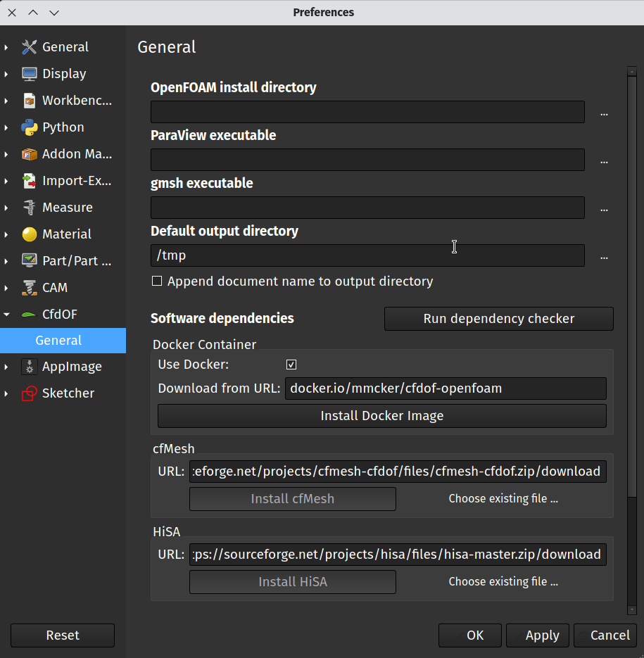
Task: Click the AppImage sidebar icon
Action: [x=29, y=366]
